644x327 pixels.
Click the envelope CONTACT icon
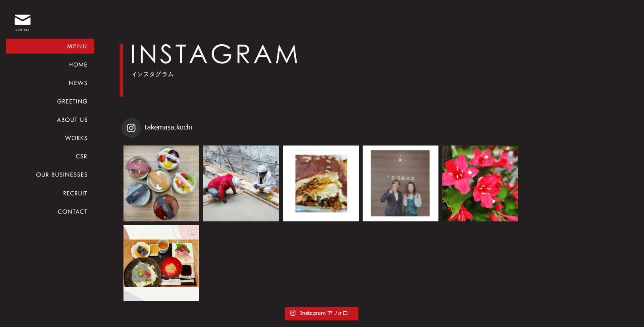click(x=23, y=23)
